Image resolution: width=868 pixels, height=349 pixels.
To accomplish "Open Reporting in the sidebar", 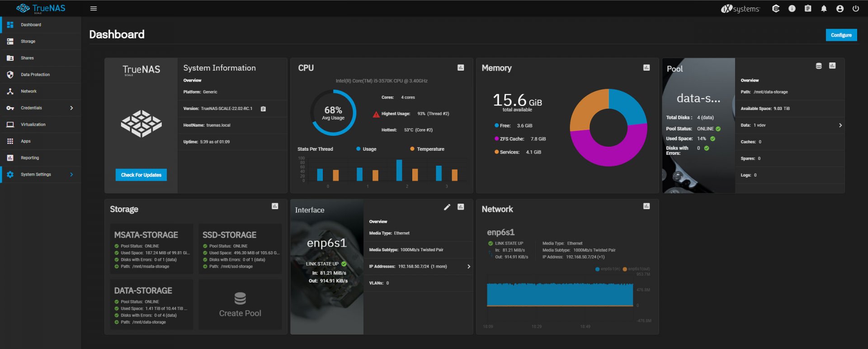I will (41, 158).
